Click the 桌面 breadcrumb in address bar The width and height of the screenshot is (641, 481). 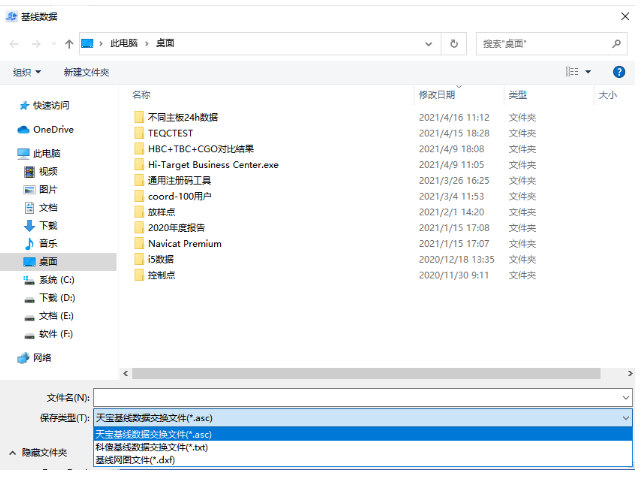[165, 43]
